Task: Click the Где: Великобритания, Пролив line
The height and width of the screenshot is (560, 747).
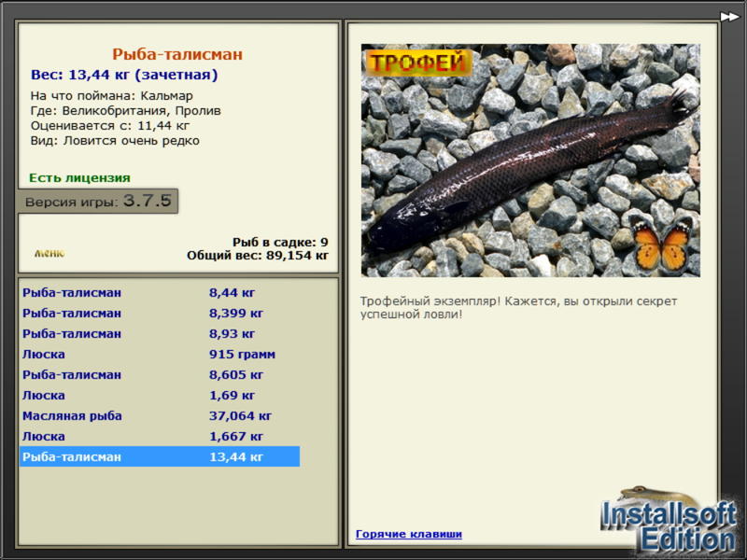Action: (x=125, y=110)
